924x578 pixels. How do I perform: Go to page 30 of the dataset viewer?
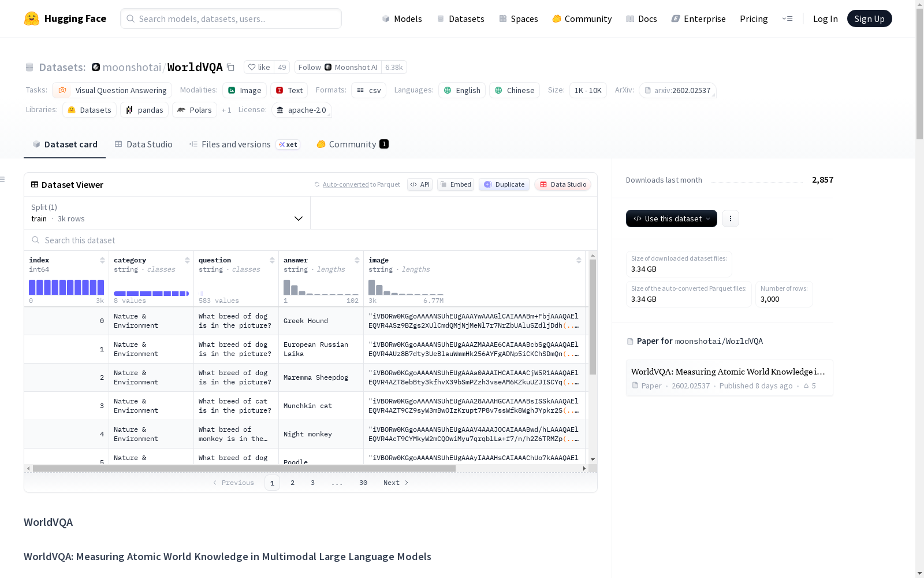click(x=363, y=483)
